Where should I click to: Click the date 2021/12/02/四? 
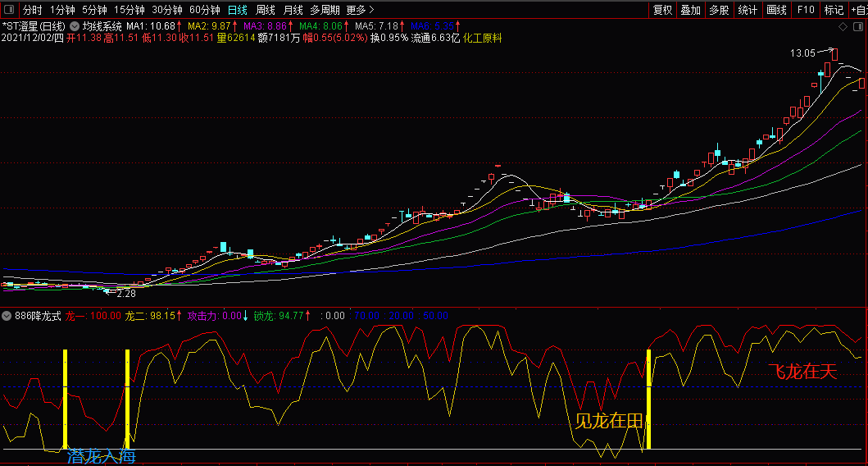(x=33, y=38)
